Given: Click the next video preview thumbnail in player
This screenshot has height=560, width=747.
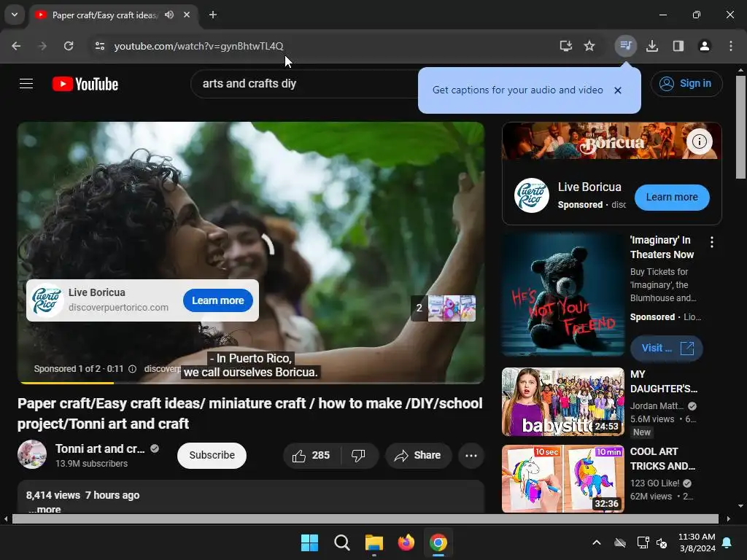Looking at the screenshot, I should (x=451, y=308).
